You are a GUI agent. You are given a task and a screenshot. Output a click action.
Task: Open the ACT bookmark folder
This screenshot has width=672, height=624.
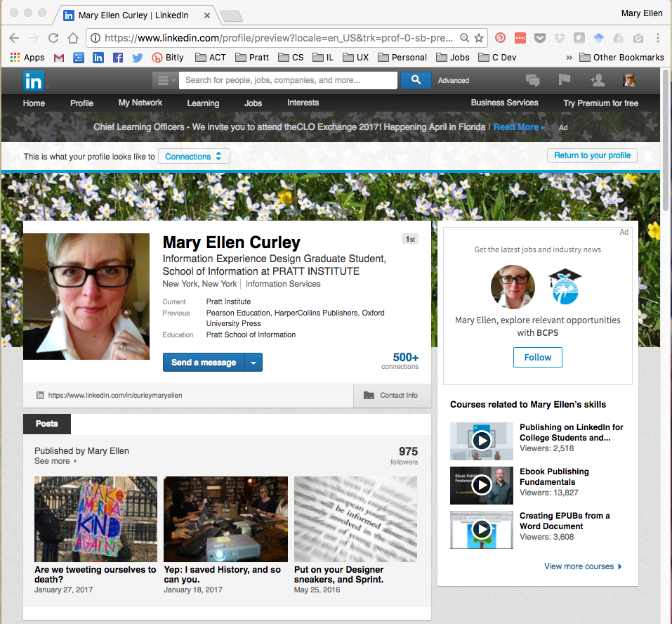pyautogui.click(x=211, y=58)
